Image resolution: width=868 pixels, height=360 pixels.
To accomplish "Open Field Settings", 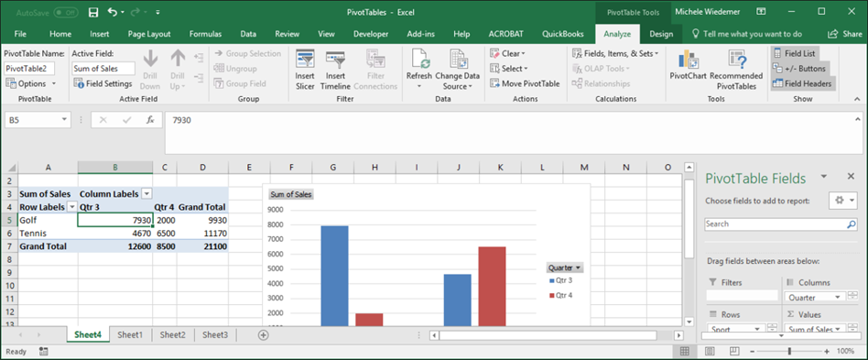I will [x=103, y=83].
